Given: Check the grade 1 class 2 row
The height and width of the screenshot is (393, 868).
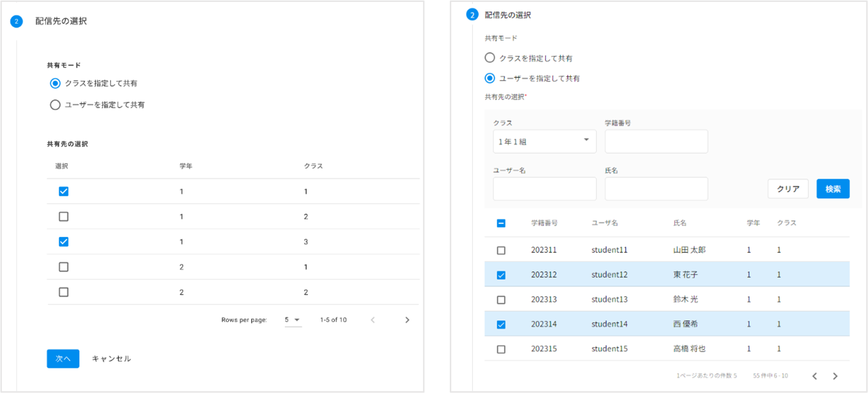Looking at the screenshot, I should (63, 216).
